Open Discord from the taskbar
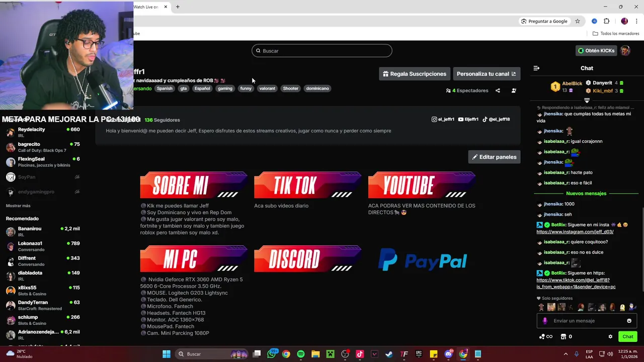Image resolution: width=644 pixels, height=362 pixels. [x=448, y=354]
